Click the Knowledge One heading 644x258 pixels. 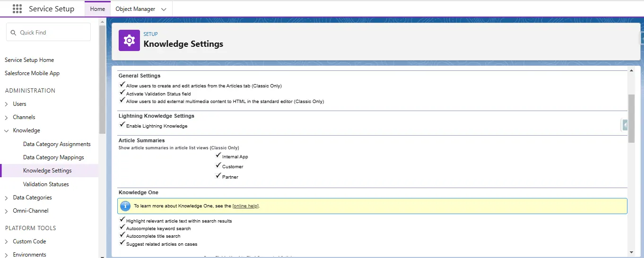click(139, 192)
